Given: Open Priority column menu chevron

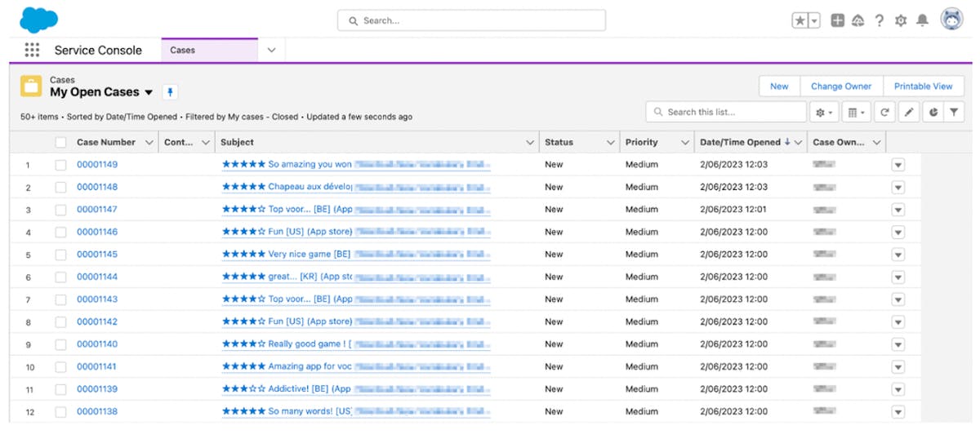Looking at the screenshot, I should (685, 142).
